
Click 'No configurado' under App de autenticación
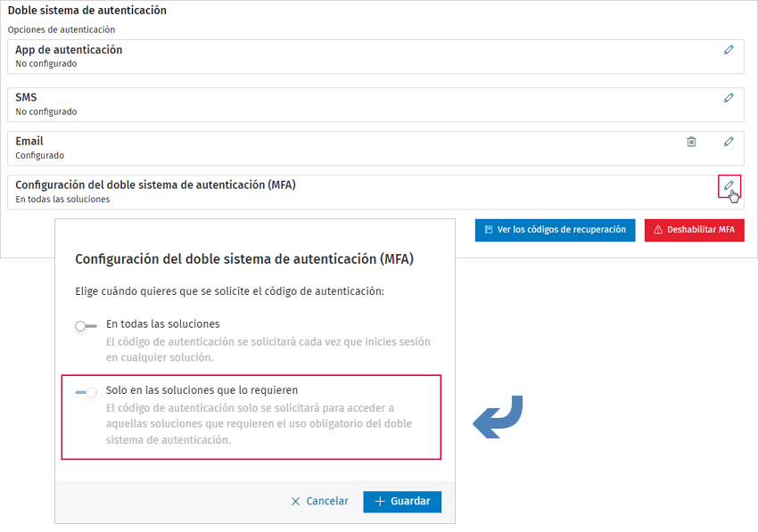pyautogui.click(x=45, y=64)
